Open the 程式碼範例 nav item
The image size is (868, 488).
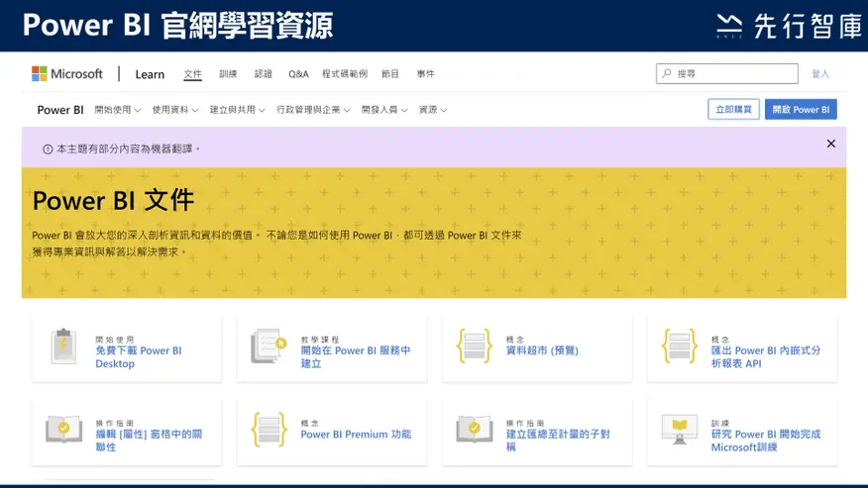(345, 73)
